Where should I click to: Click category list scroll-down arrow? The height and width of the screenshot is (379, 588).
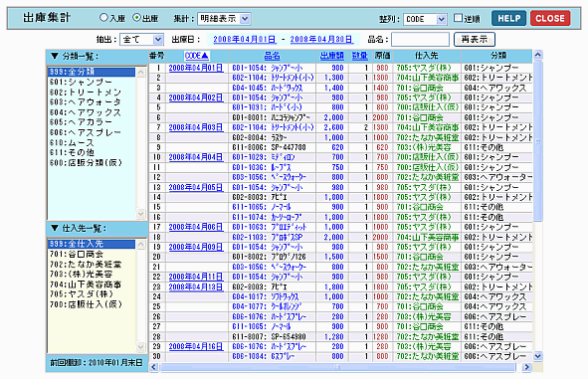pyautogui.click(x=140, y=214)
